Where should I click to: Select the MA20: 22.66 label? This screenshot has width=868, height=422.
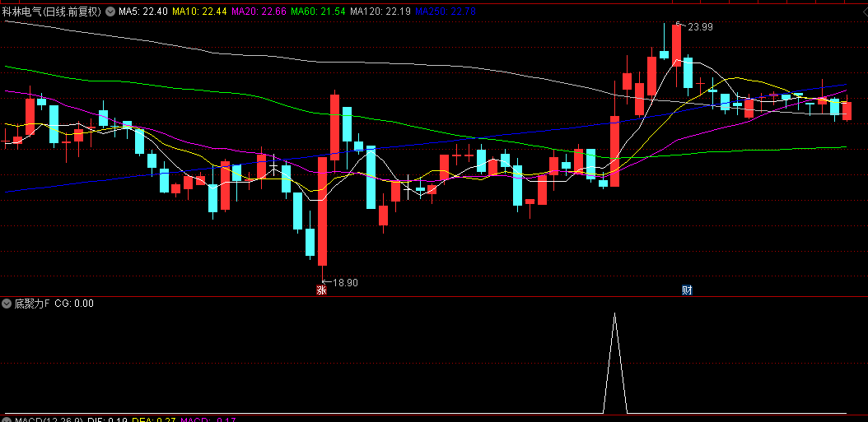(259, 11)
